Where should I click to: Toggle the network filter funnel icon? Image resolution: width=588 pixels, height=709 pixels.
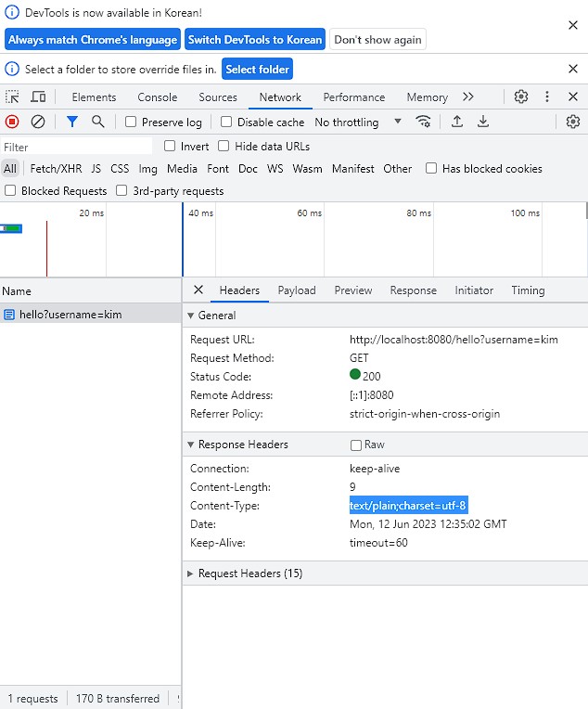click(71, 122)
